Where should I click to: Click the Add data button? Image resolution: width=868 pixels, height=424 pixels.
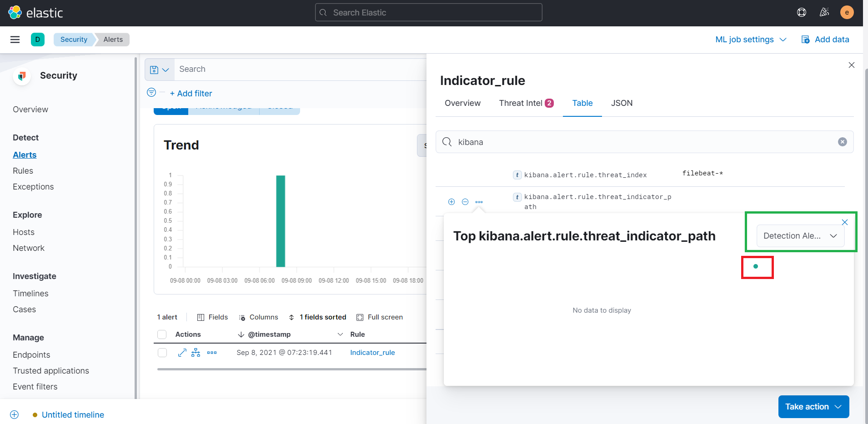point(825,40)
